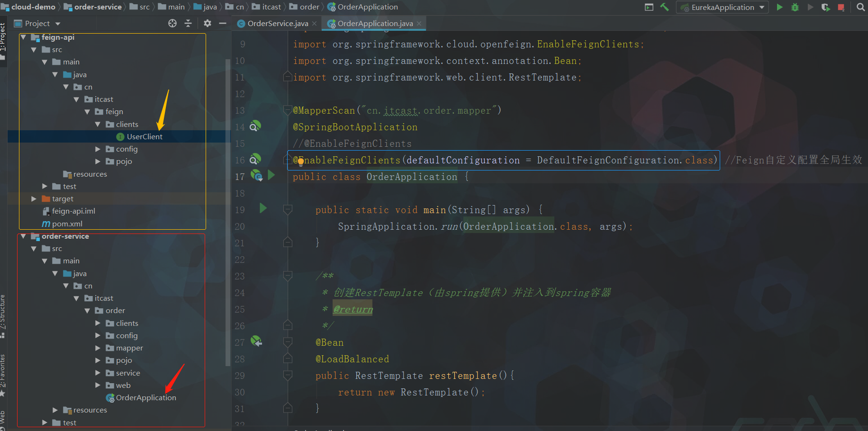This screenshot has height=431, width=868.
Task: Toggle the code fold marker at line 19 main method
Action: [288, 209]
